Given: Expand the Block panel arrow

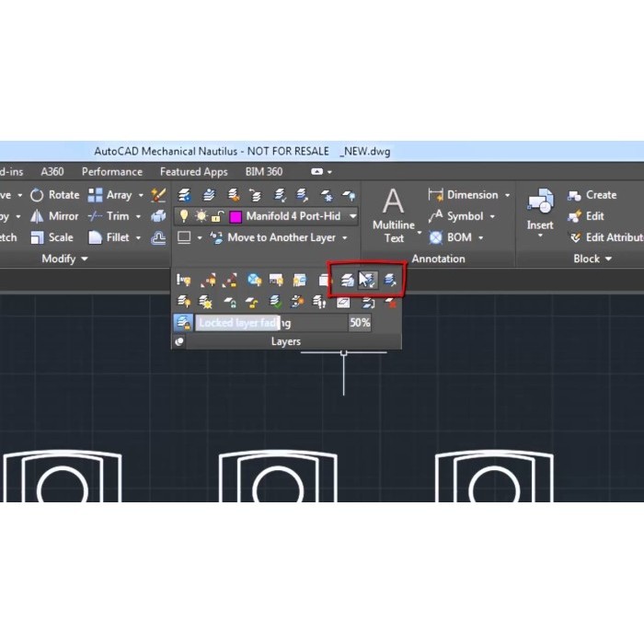Looking at the screenshot, I should click(x=608, y=259).
